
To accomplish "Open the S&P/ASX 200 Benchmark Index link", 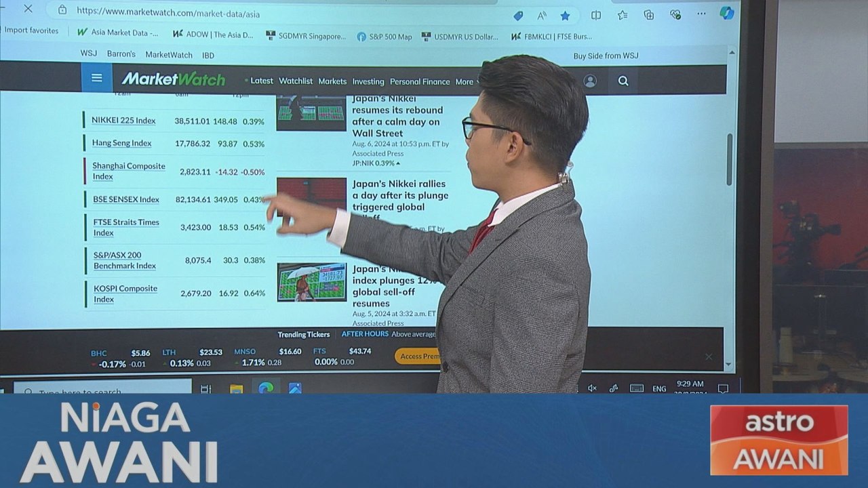I will click(125, 260).
